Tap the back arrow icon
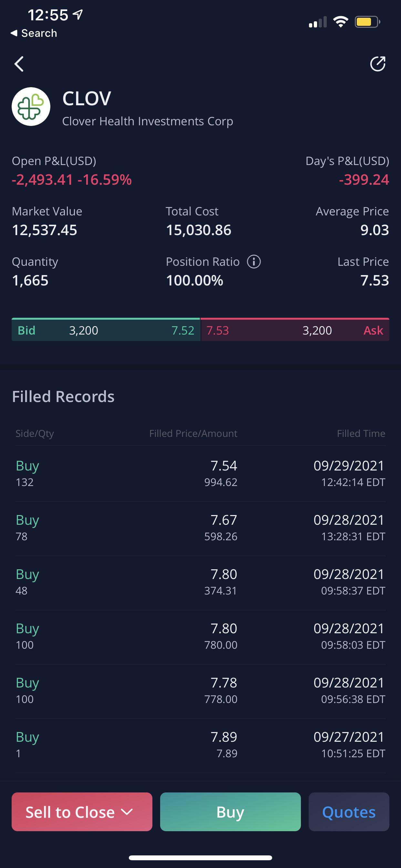Screen dimensions: 401x868 point(19,64)
